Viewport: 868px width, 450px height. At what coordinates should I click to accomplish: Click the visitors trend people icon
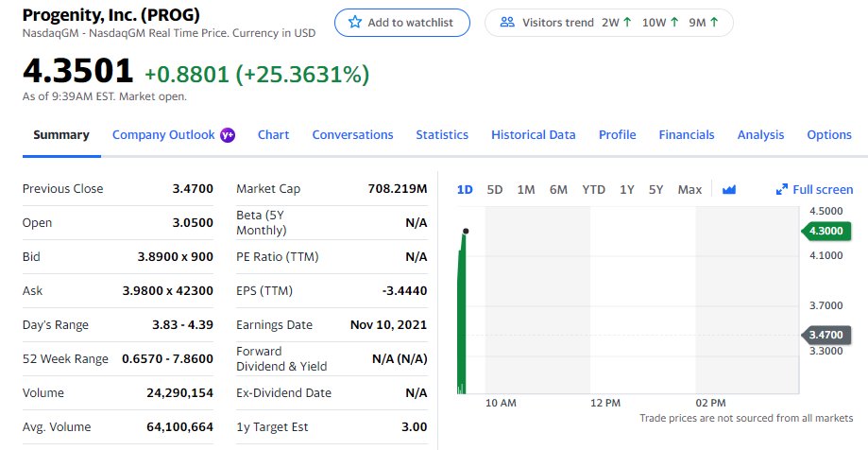click(x=507, y=22)
